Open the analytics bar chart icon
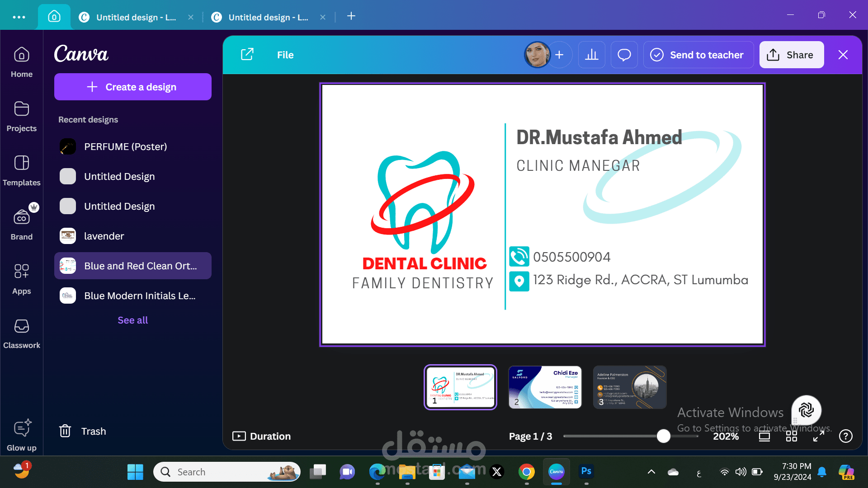Viewport: 868px width, 488px height. (x=591, y=55)
